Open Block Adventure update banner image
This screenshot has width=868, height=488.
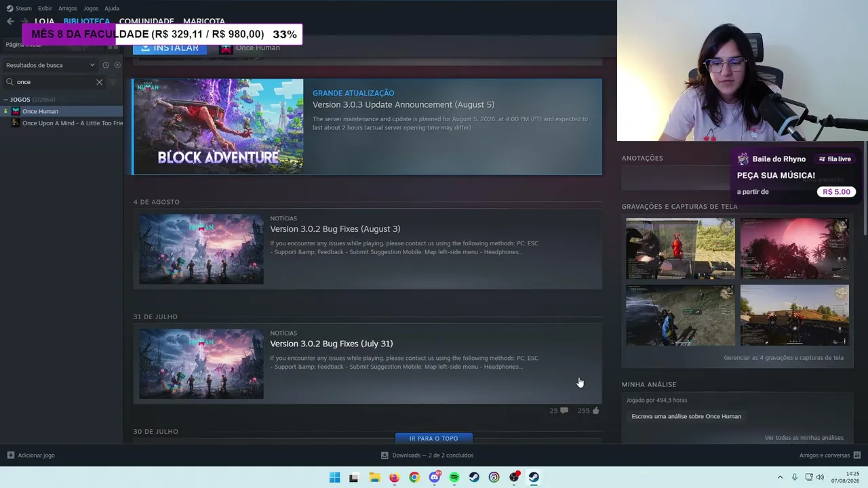tap(218, 127)
